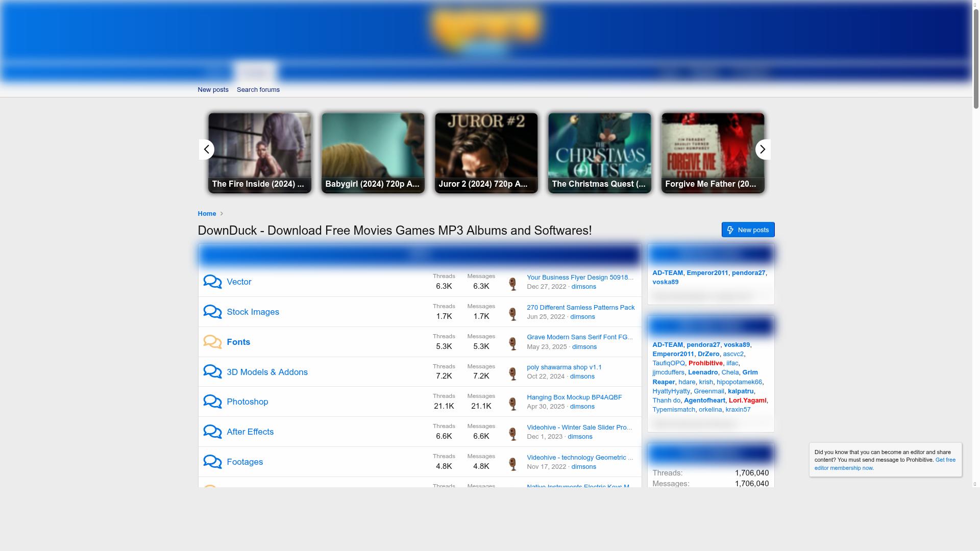This screenshot has width=980, height=551.
Task: Open the New posts sub-navigation link
Action: pyautogui.click(x=213, y=90)
